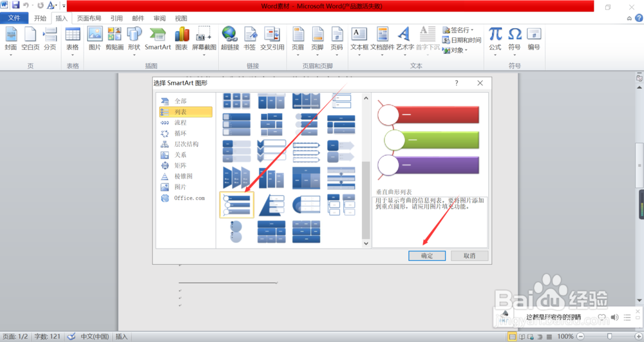Open the header (页眉) dropdown
The image size is (644, 342).
(298, 40)
